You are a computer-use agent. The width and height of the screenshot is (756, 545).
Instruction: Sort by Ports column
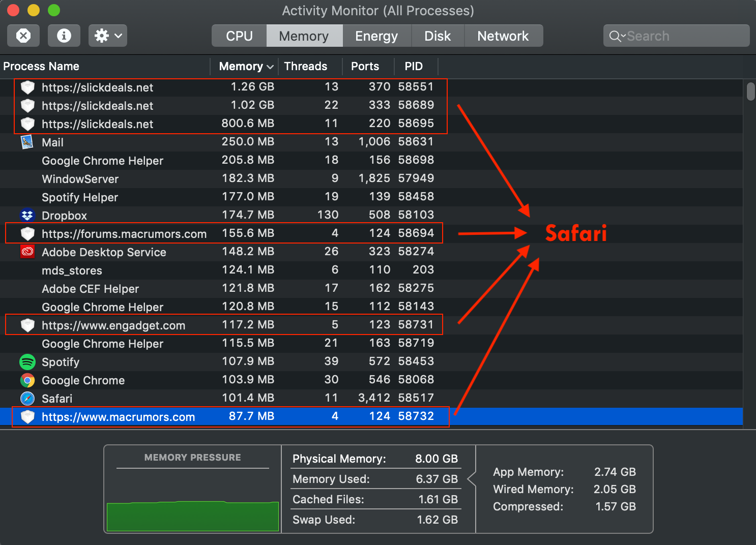368,67
